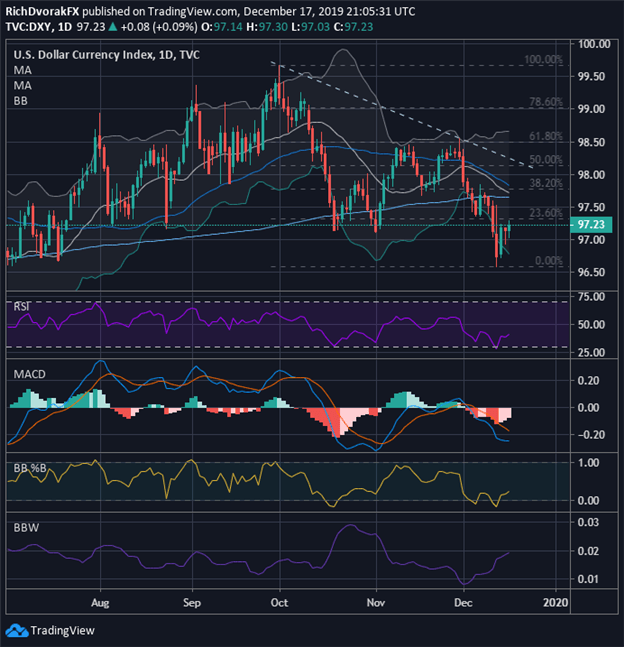Click the 78.60% Fibonacci level label
This screenshot has width=624, height=647.
546,102
